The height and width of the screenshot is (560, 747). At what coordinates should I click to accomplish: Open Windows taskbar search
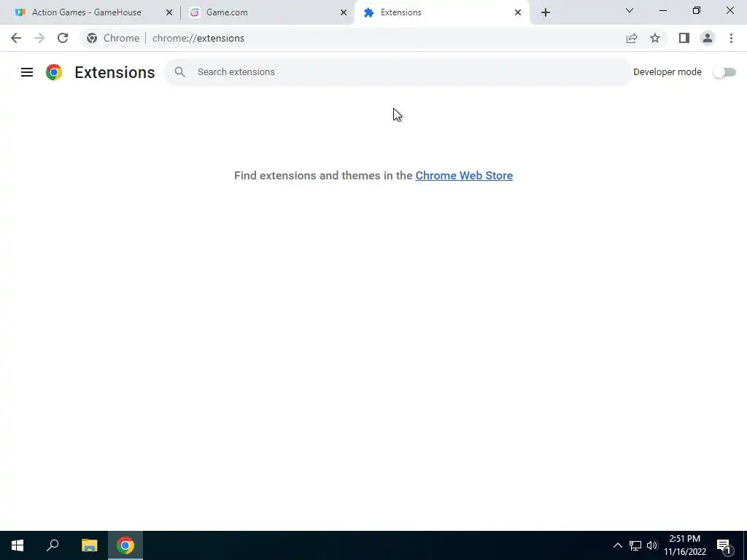53,545
